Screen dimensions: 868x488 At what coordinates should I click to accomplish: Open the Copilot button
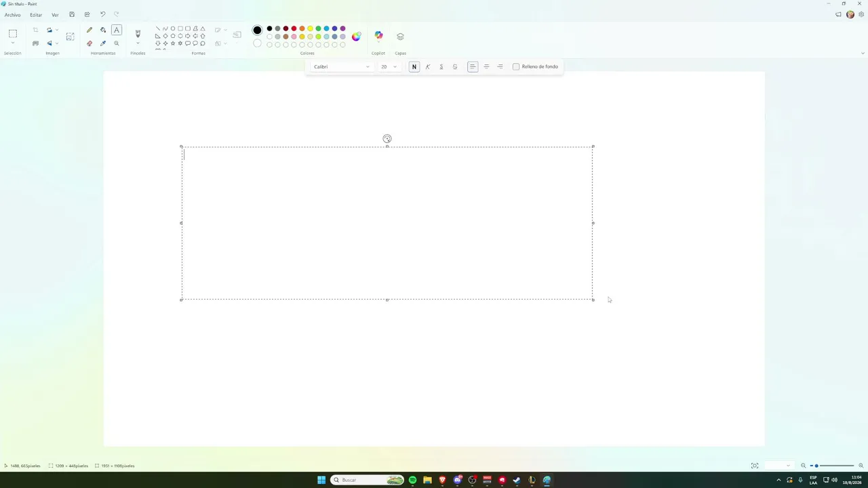(x=378, y=36)
